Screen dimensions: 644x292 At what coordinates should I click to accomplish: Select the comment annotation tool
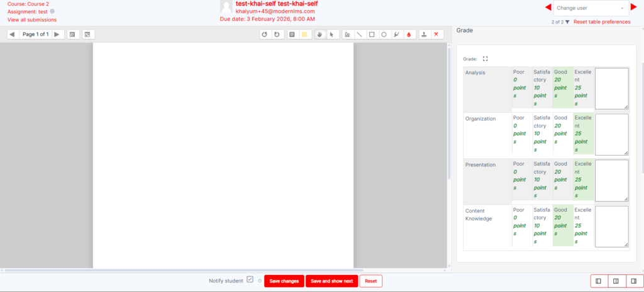tap(292, 35)
